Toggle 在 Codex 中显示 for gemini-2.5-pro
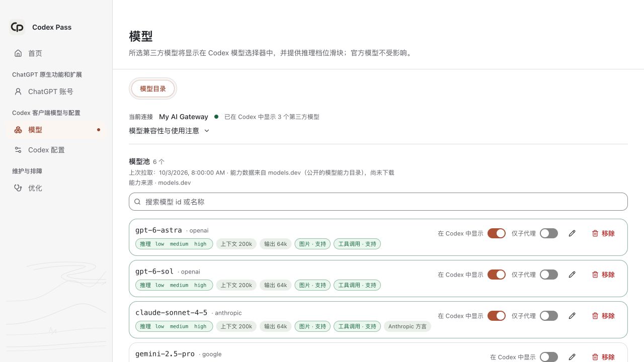 (x=549, y=357)
